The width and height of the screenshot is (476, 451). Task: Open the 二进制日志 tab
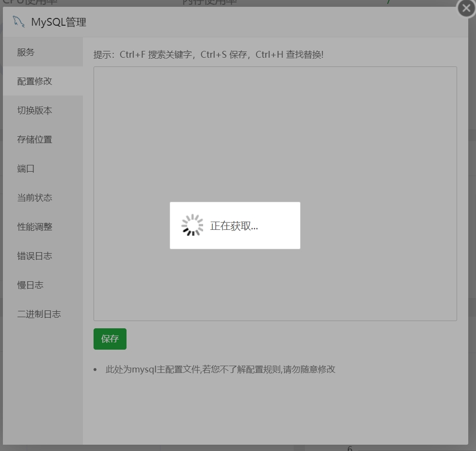43,314
